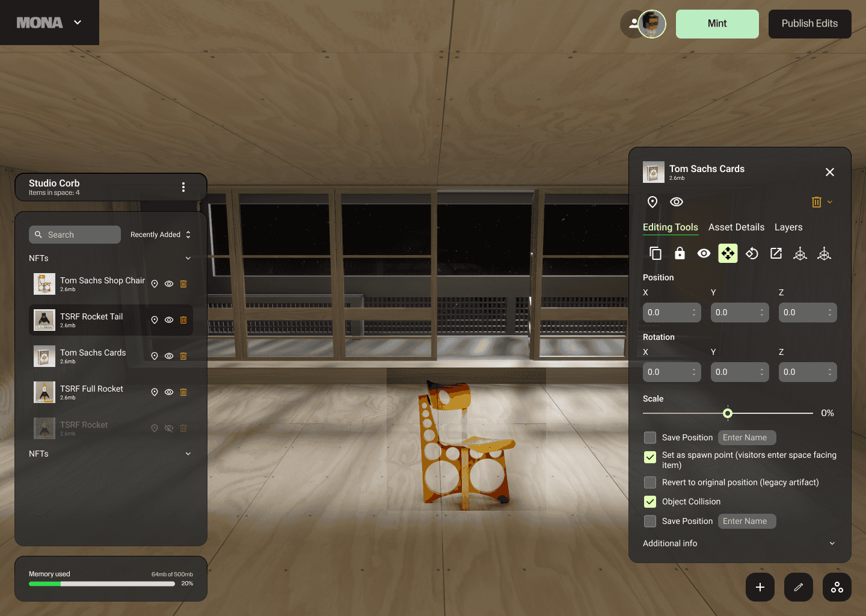Show hidden TSRF Rocket via crossed eye
The image size is (866, 616).
[x=169, y=428]
